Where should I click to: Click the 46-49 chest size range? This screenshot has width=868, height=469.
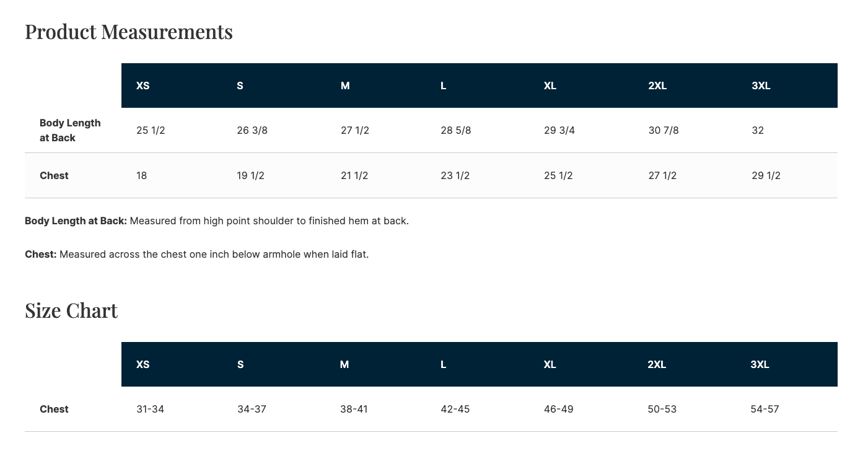click(x=558, y=409)
